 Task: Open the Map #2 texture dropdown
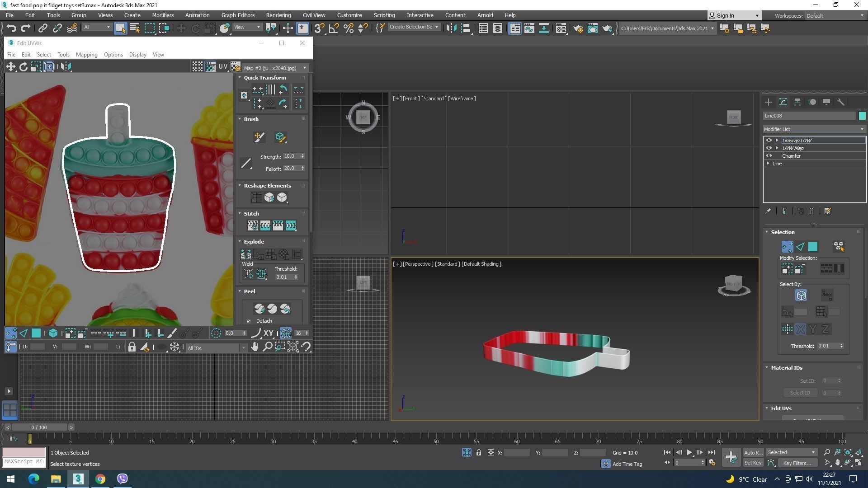275,68
